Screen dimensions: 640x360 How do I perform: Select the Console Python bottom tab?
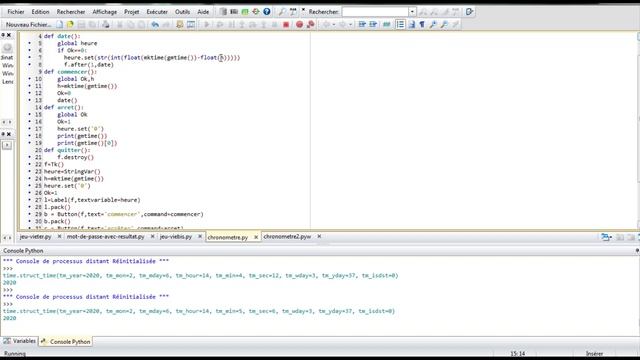[x=65, y=342]
